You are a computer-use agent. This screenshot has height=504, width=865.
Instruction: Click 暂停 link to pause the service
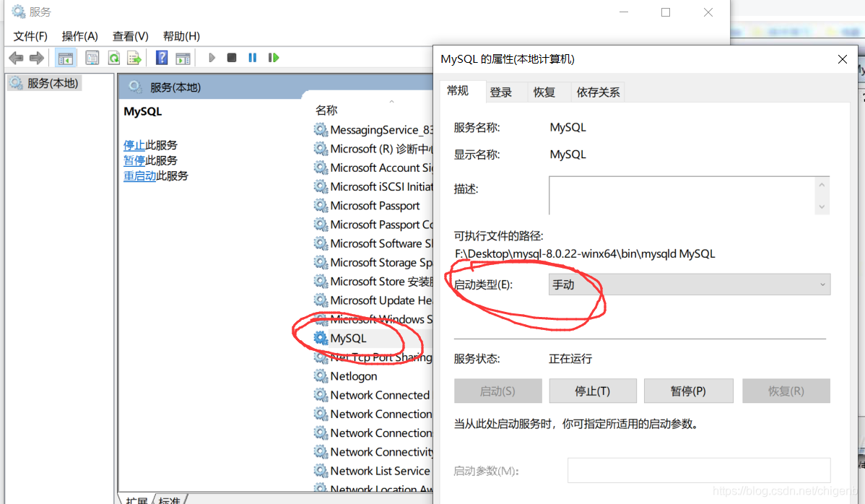click(x=134, y=160)
